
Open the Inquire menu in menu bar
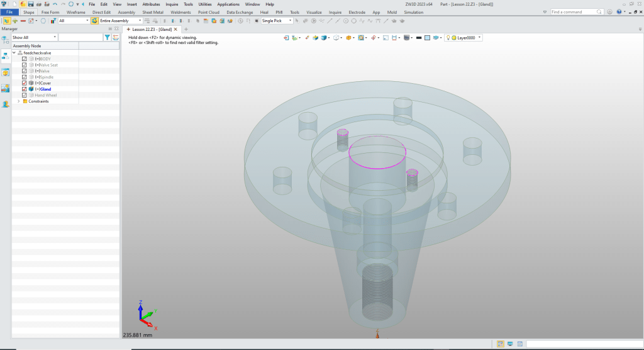click(172, 4)
